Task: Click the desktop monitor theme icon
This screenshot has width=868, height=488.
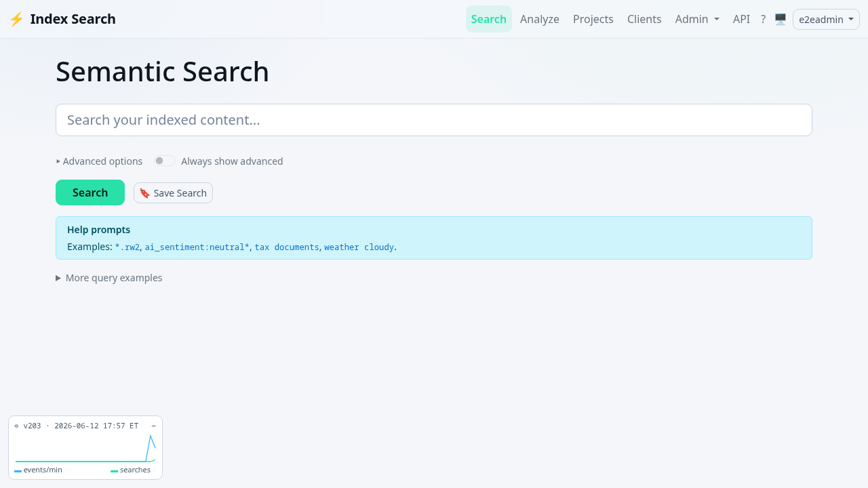Action: click(781, 19)
